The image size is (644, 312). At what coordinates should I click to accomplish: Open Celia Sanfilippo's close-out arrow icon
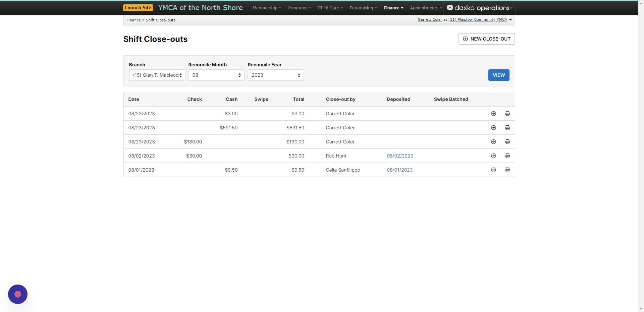(x=493, y=170)
